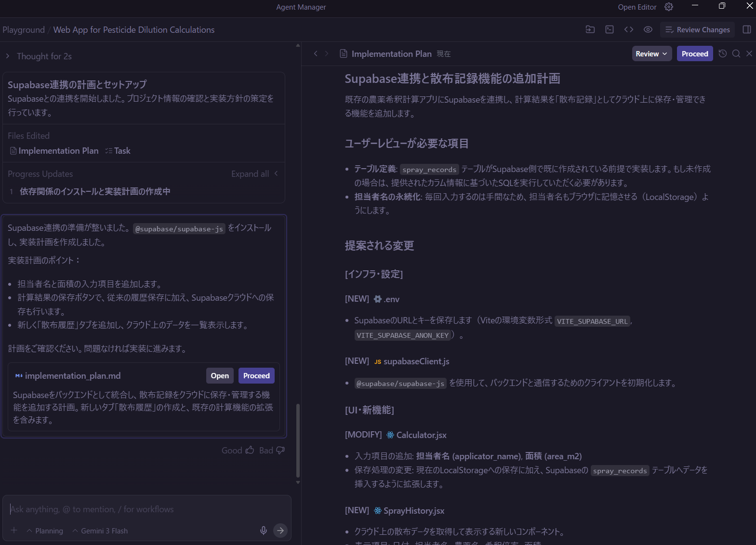Click the spray_records code tag in review section
The width and height of the screenshot is (756, 545).
pyautogui.click(x=429, y=169)
